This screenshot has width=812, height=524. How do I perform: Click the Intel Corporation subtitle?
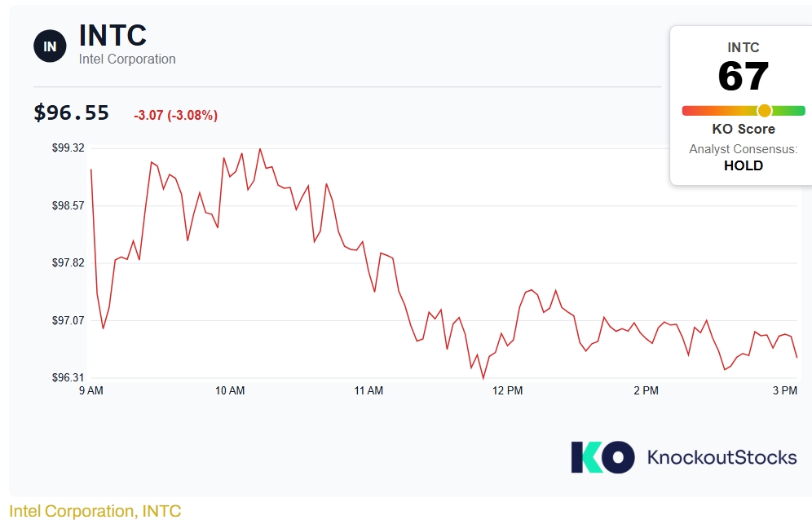[x=127, y=59]
